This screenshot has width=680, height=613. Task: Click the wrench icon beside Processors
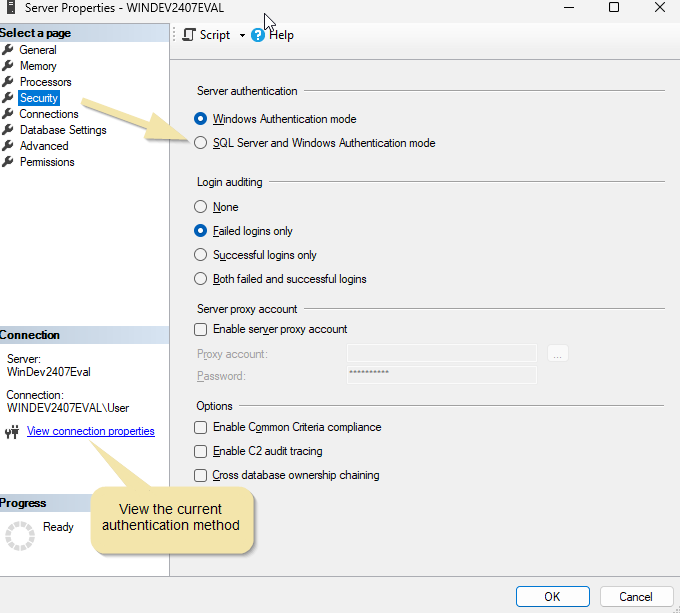click(x=7, y=82)
